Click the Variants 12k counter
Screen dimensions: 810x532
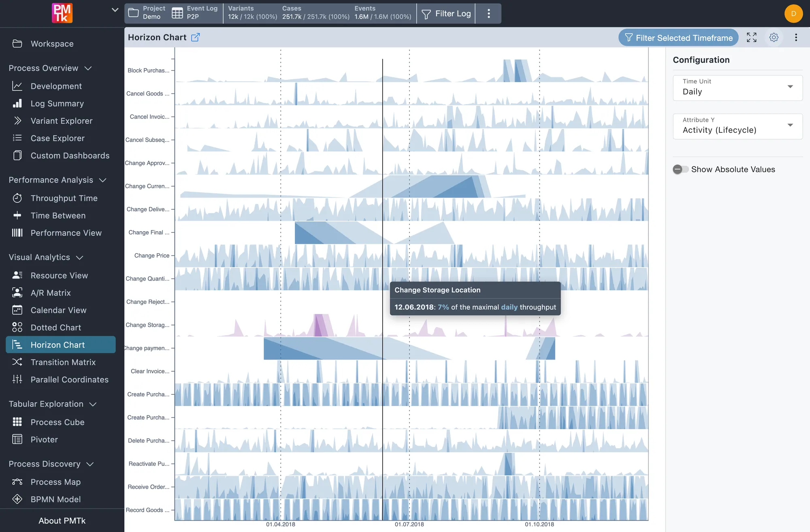(x=252, y=13)
